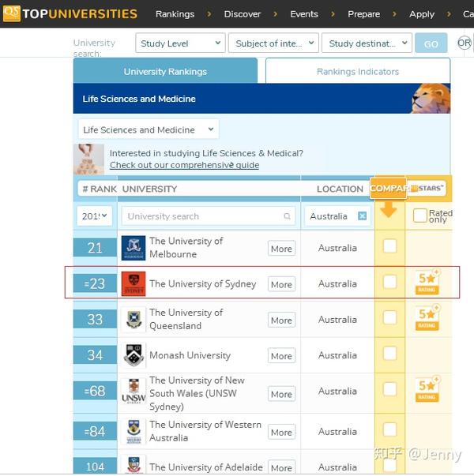Click the Life Sciences guide thumbnail

[88, 159]
